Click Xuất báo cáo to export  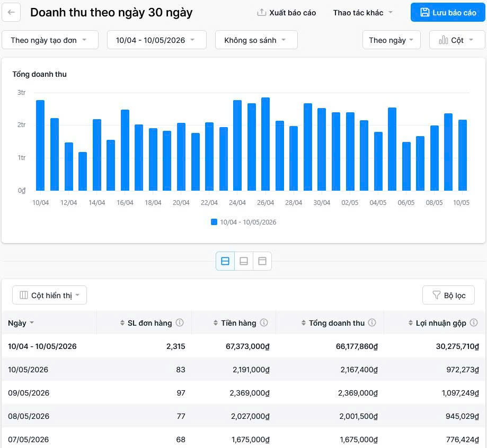click(x=286, y=13)
